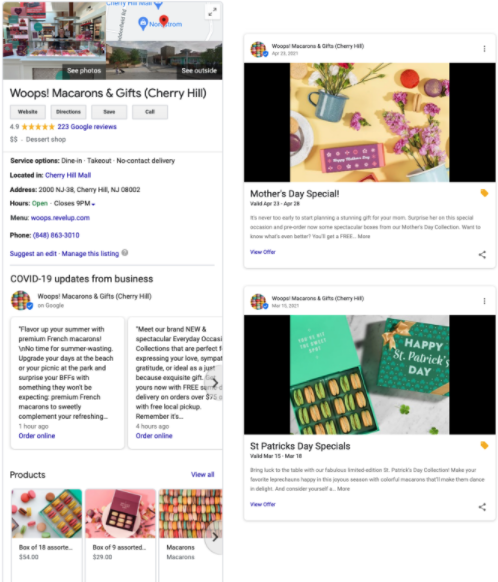Select the Box of 18 assorted product
Viewport: 498px width, 582px height.
click(47, 534)
